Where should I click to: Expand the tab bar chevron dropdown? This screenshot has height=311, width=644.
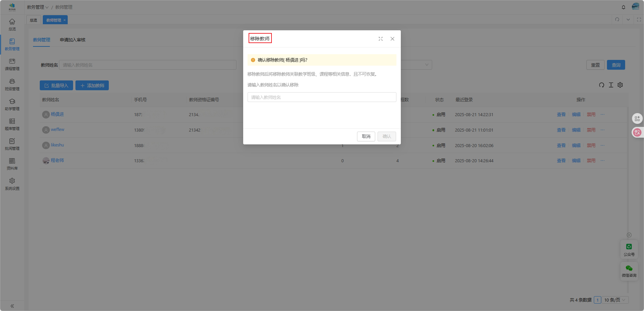628,20
